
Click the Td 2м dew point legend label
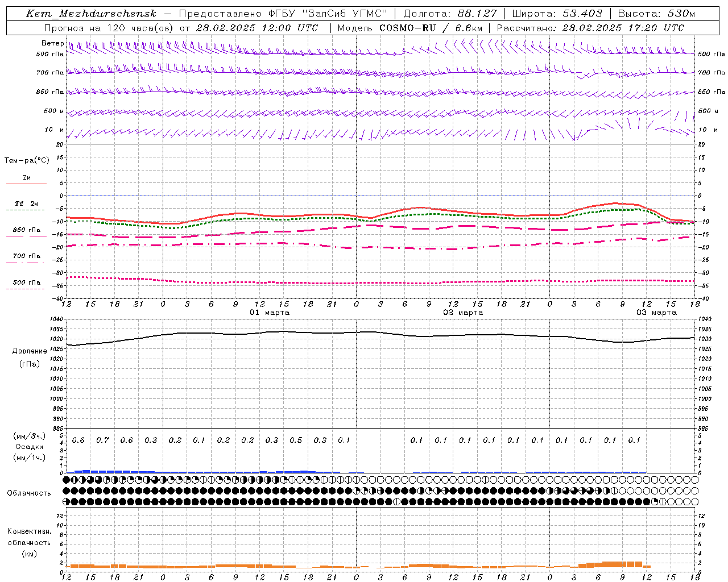(27, 203)
